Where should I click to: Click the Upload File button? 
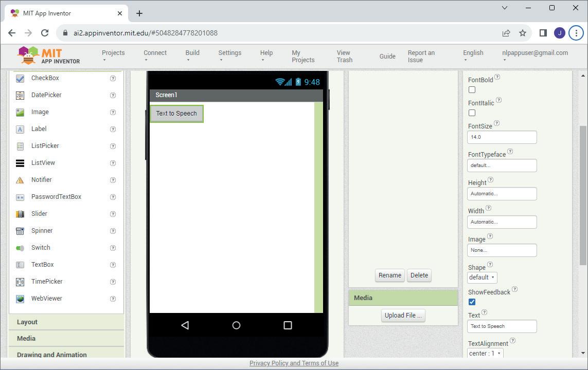pyautogui.click(x=403, y=316)
